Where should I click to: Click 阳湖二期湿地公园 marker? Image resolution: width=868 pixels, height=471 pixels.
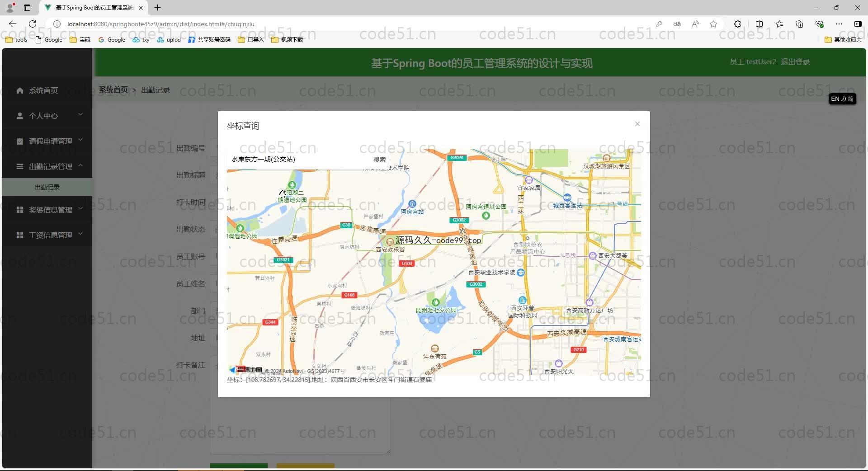click(292, 185)
